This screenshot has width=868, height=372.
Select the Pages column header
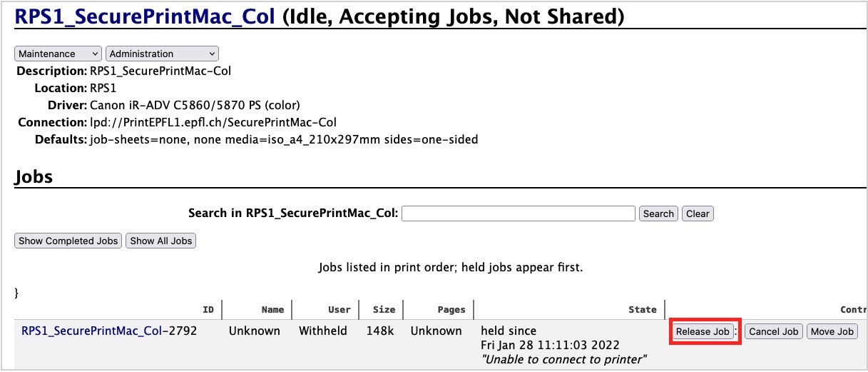451,310
